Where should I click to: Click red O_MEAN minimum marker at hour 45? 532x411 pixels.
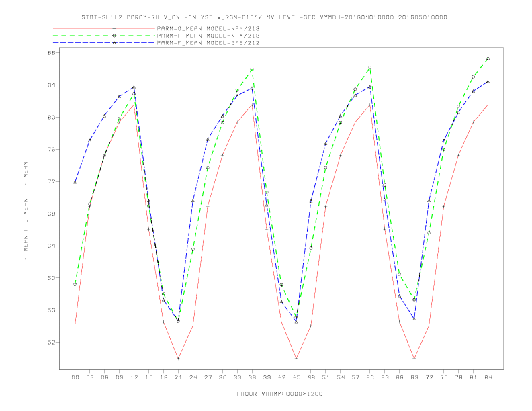coord(296,358)
